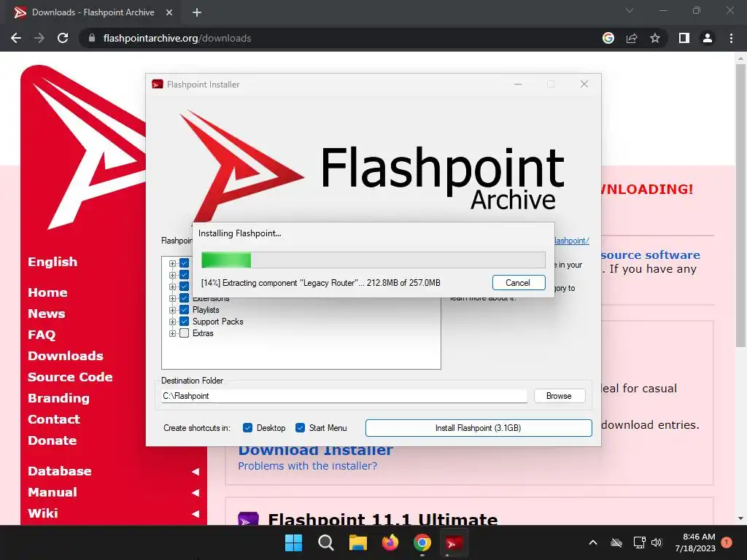The image size is (747, 560).
Task: Click the Flashpoint Installer title bar icon
Action: [158, 85]
